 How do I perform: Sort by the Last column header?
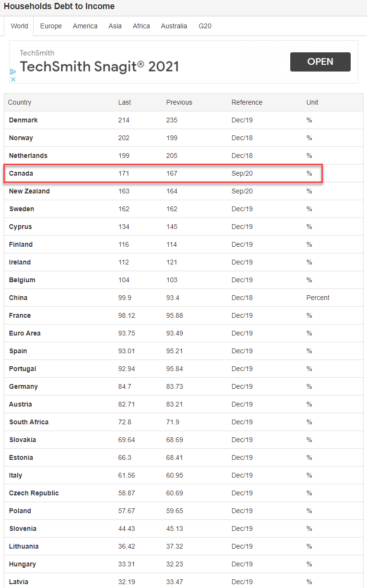click(125, 102)
